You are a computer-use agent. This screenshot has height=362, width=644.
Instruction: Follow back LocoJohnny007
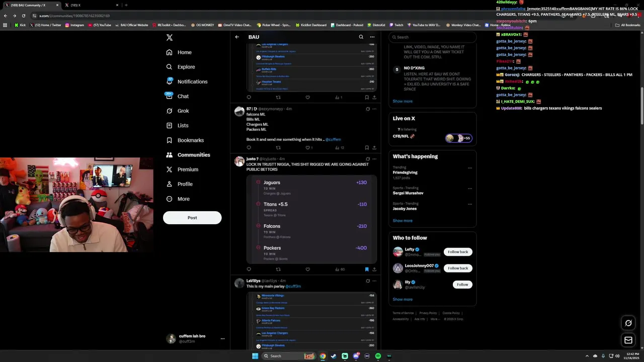click(458, 268)
